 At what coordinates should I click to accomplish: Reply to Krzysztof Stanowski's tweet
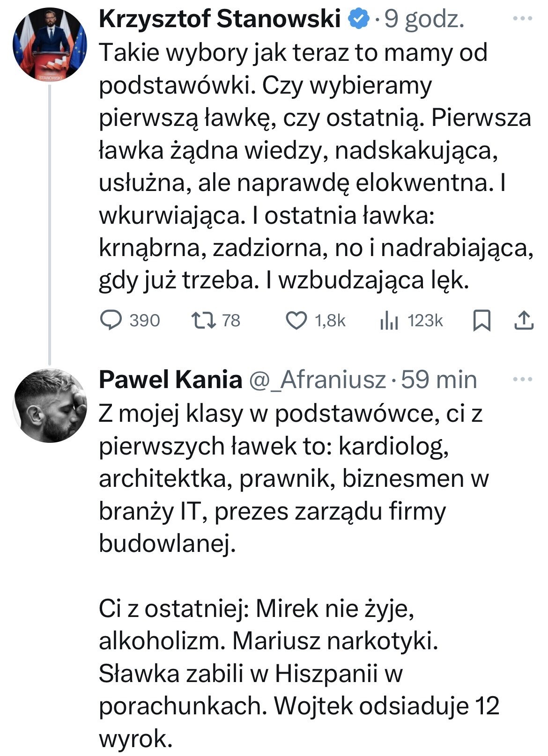coord(111,321)
